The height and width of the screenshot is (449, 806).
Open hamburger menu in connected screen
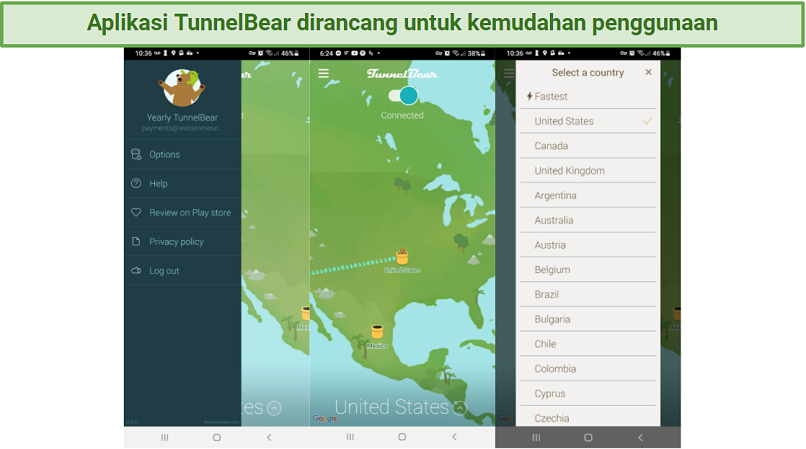tap(323, 74)
